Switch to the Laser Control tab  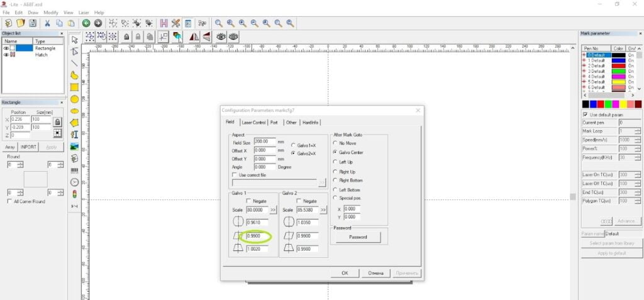pos(253,123)
